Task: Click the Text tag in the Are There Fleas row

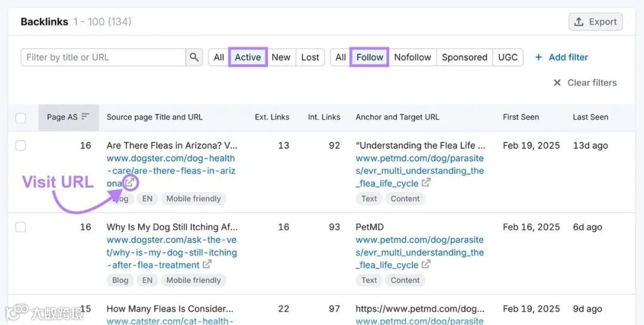Action: pos(369,199)
